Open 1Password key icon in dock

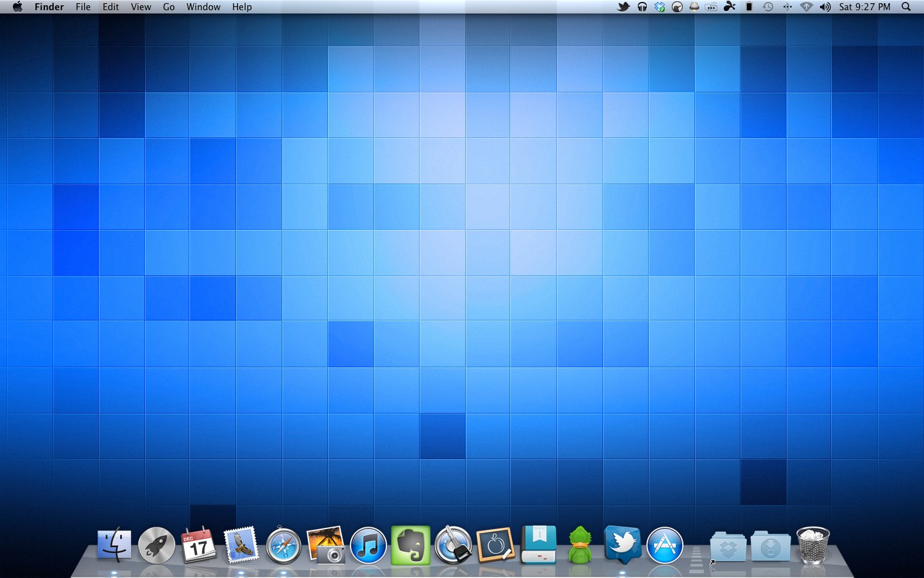tap(453, 545)
